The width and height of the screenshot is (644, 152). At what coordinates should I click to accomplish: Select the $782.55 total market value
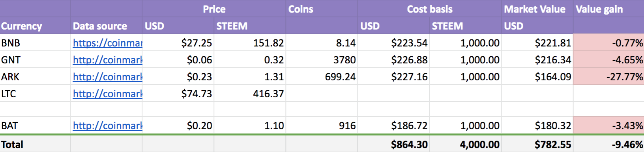point(537,144)
